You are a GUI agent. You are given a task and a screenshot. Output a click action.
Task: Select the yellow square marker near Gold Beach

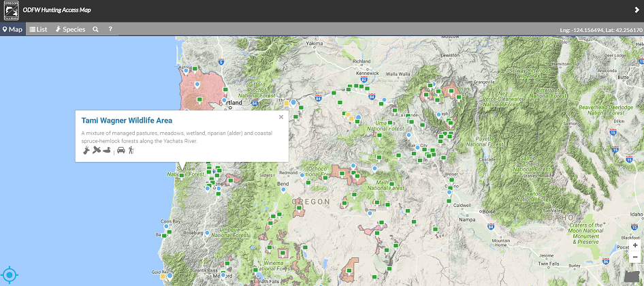click(163, 276)
